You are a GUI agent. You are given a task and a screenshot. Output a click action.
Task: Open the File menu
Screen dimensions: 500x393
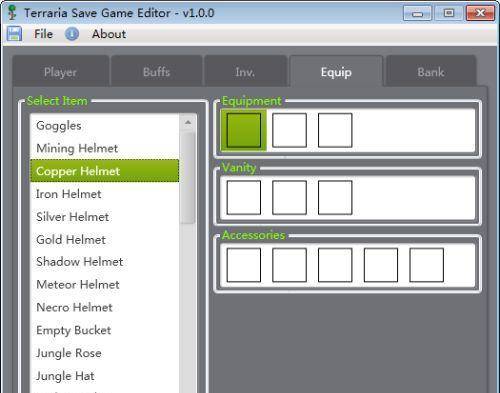pyautogui.click(x=43, y=34)
